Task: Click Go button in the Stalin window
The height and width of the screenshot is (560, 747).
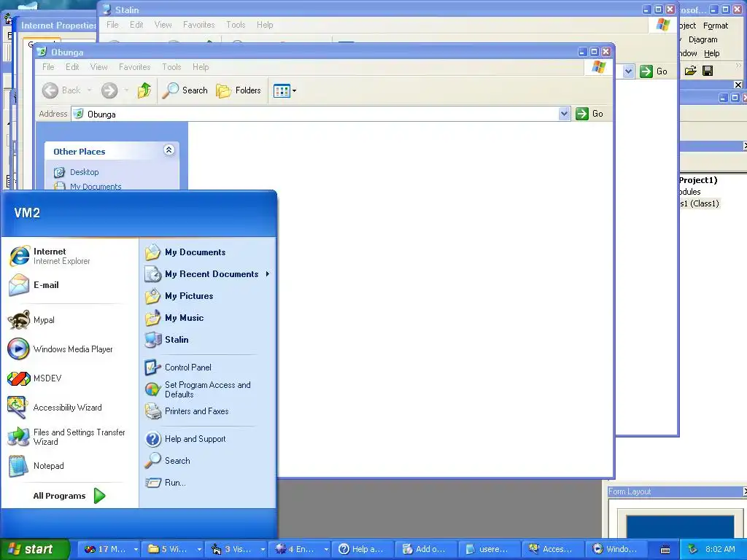Action: [654, 71]
